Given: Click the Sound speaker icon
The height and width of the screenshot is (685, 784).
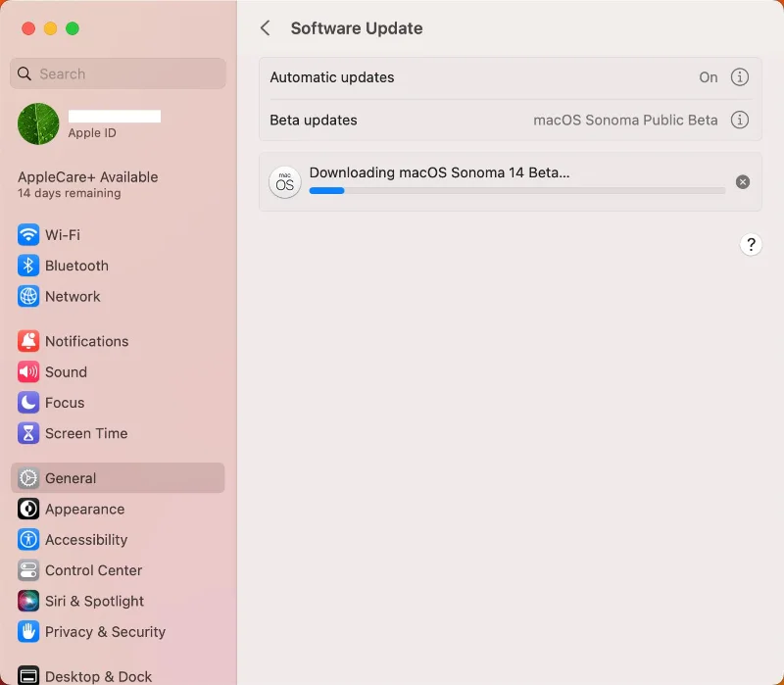Looking at the screenshot, I should (28, 372).
